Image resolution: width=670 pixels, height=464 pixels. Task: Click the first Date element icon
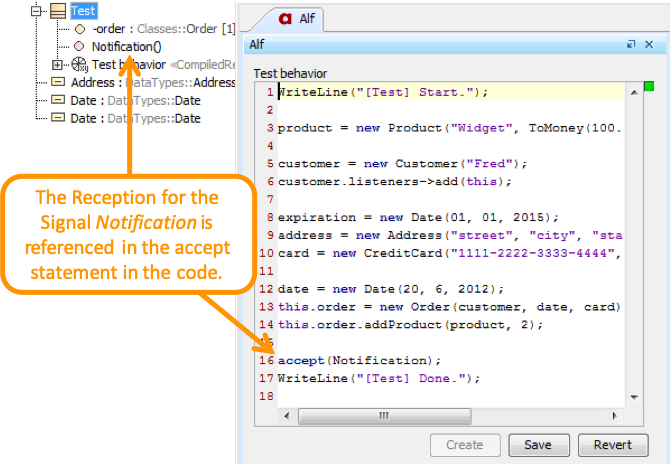tap(58, 100)
